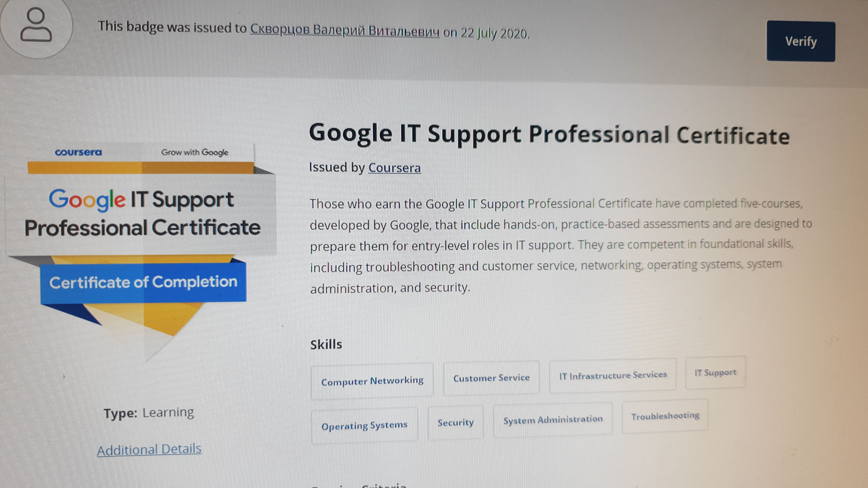The image size is (868, 488).
Task: Select the Security skill tag
Action: [x=456, y=422]
